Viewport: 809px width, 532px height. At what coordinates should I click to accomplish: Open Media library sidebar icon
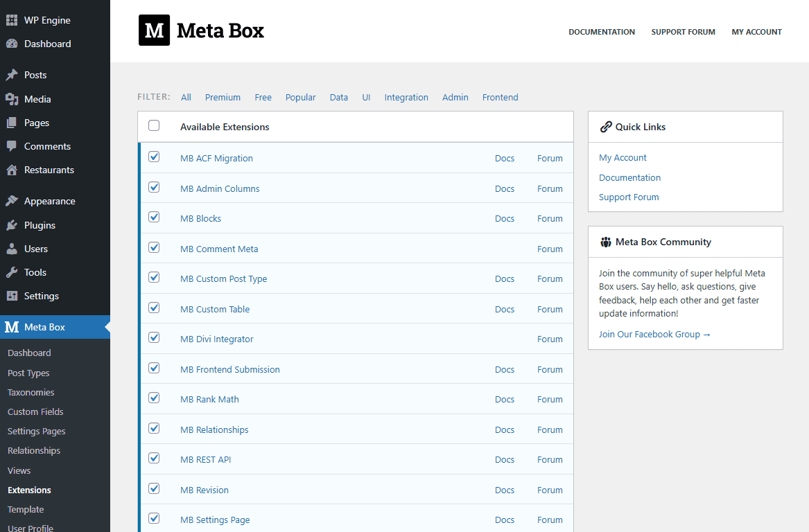point(12,99)
